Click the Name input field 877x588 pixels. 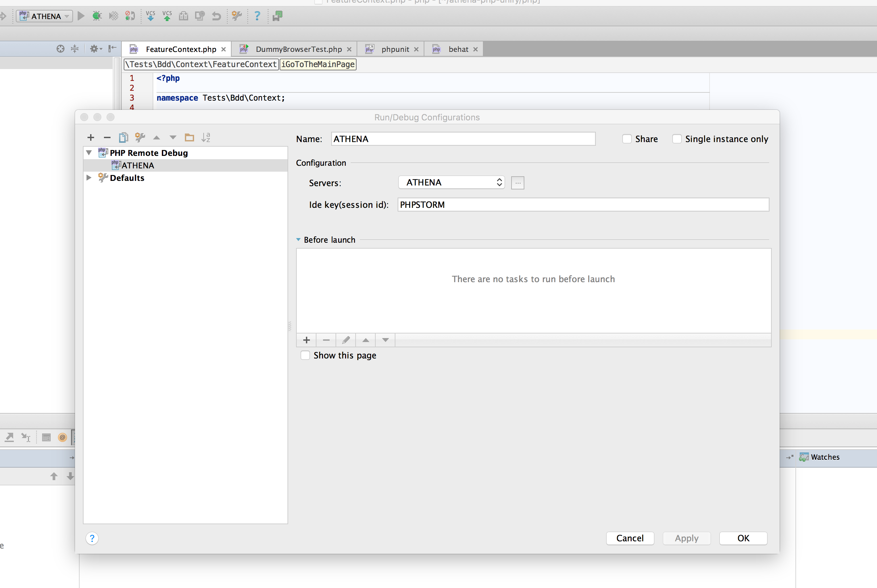[463, 139]
